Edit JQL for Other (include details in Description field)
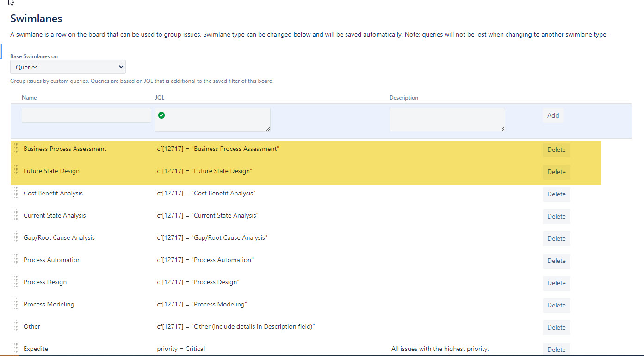 click(236, 326)
